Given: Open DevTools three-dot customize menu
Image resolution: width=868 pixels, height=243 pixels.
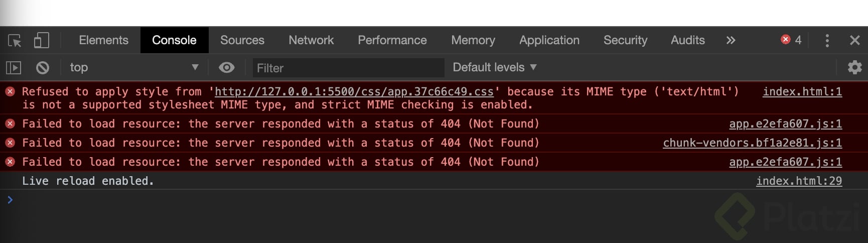Looking at the screenshot, I should (x=827, y=40).
